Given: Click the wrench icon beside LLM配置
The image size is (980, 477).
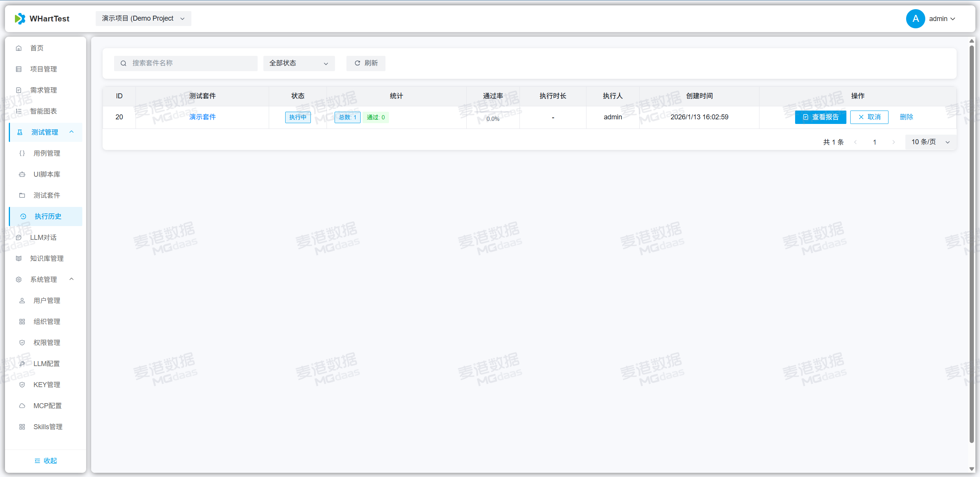Looking at the screenshot, I should coord(22,364).
